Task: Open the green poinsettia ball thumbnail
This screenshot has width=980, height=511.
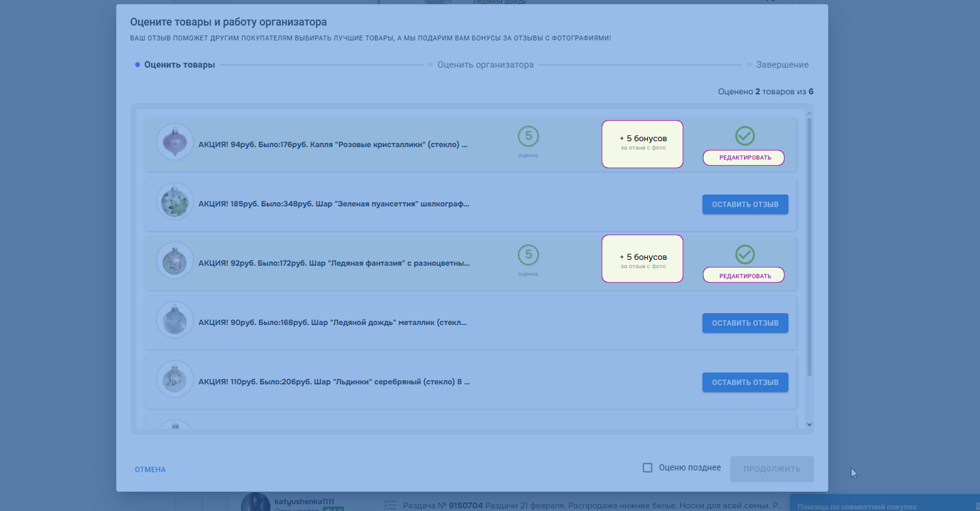Action: click(175, 202)
